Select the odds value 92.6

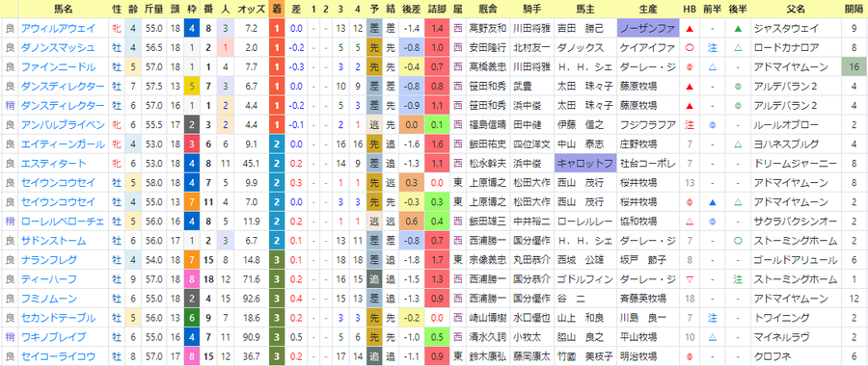click(251, 299)
